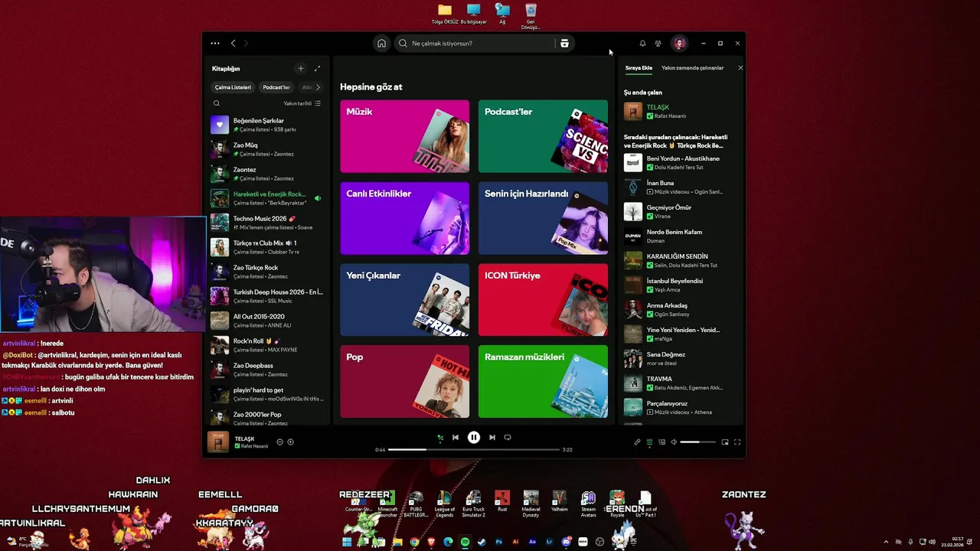Switch to 'Yakın zamanda çalınanlar' tab
The width and height of the screenshot is (980, 551).
point(692,68)
